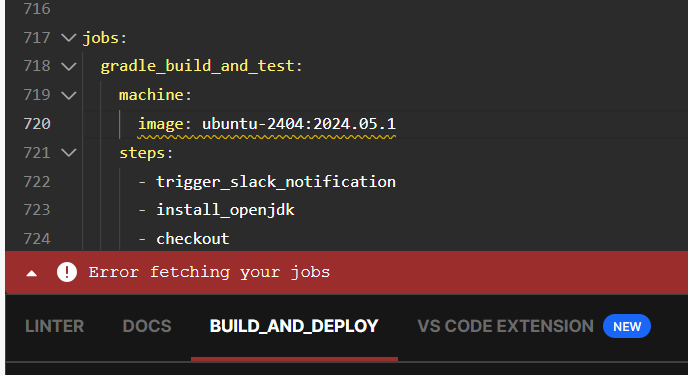Place cursor on the ubuntu-2404:2024.05.1 image value
This screenshot has height=375, width=688.
pos(299,124)
